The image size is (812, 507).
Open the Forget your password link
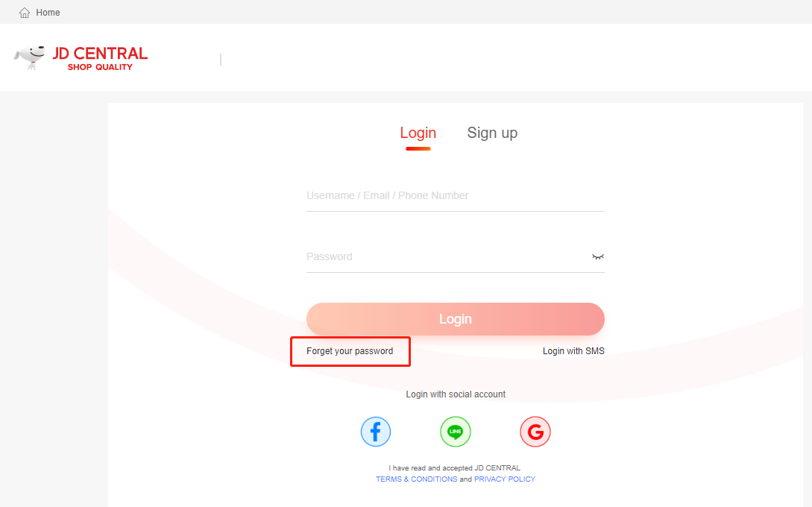350,351
